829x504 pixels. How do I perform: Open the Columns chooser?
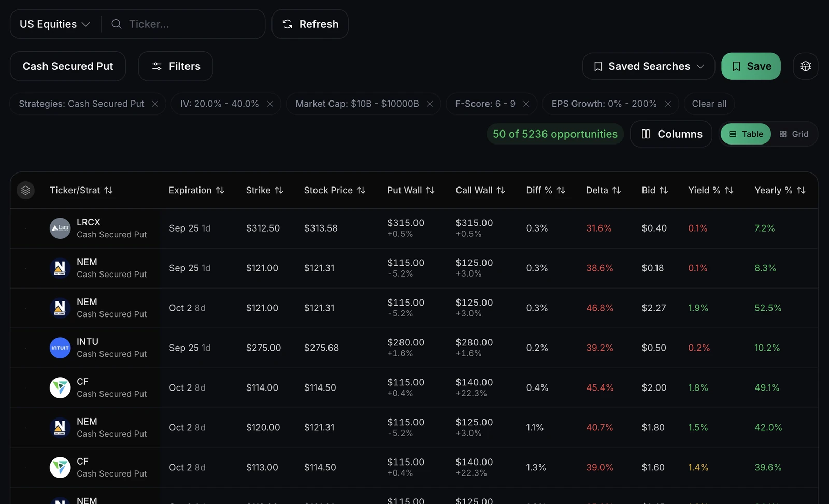pyautogui.click(x=671, y=134)
